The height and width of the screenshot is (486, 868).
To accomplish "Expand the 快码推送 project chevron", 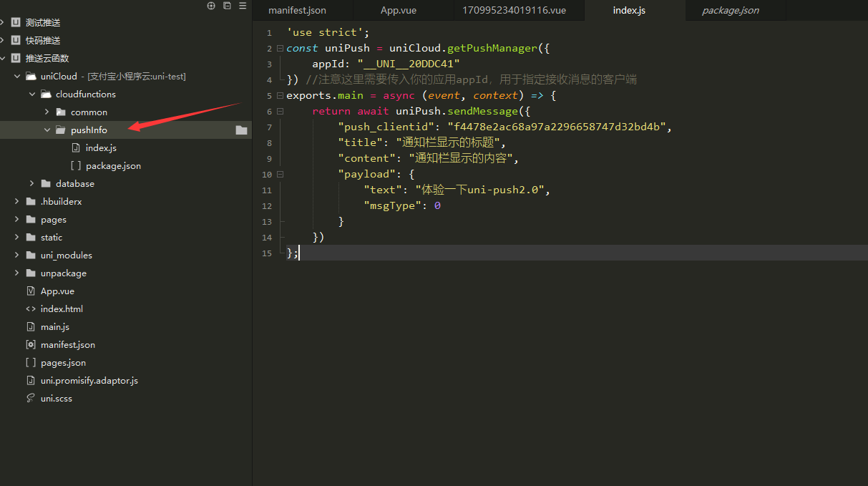I will click(x=3, y=41).
